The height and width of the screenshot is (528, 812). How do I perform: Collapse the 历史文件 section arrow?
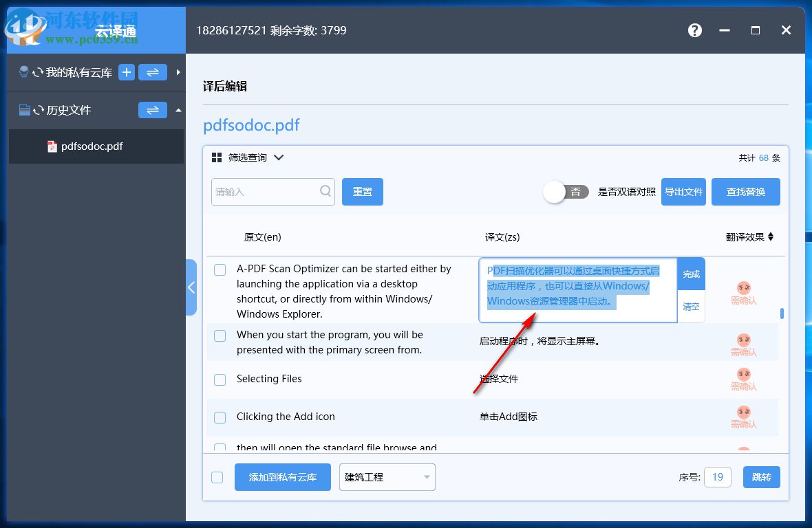pyautogui.click(x=178, y=110)
